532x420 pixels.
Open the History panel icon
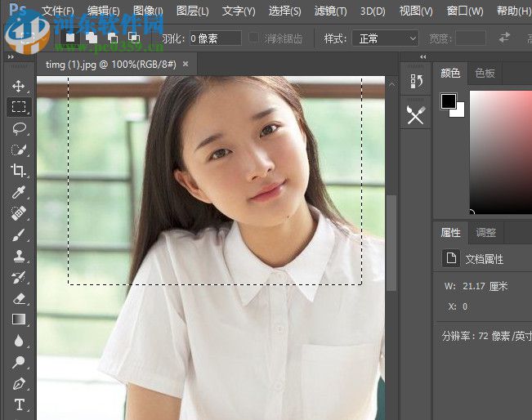coord(416,82)
